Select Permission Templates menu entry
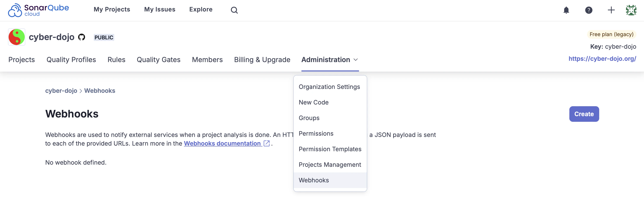This screenshot has width=644, height=220. [330, 149]
